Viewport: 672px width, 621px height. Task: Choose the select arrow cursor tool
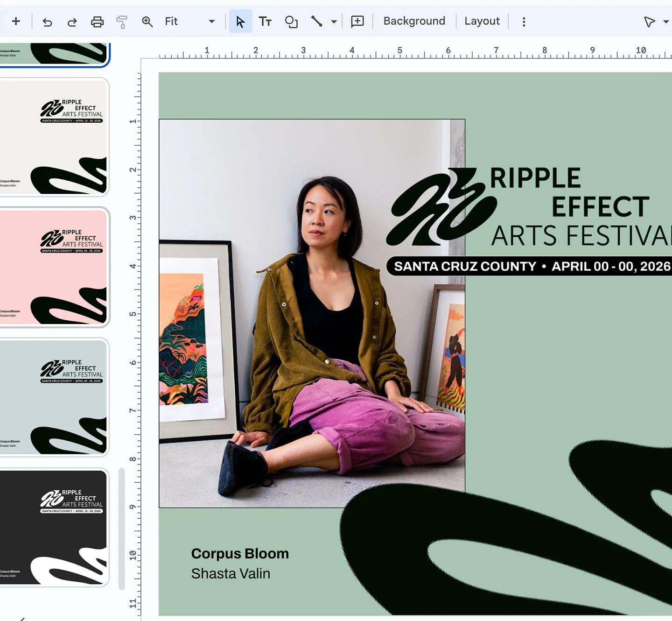(240, 21)
